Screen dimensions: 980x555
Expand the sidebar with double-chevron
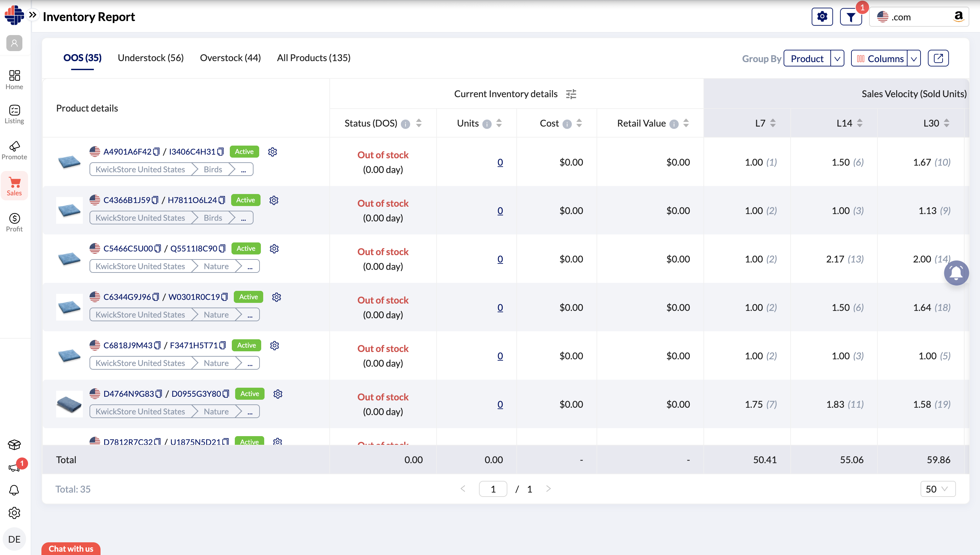pos(33,15)
